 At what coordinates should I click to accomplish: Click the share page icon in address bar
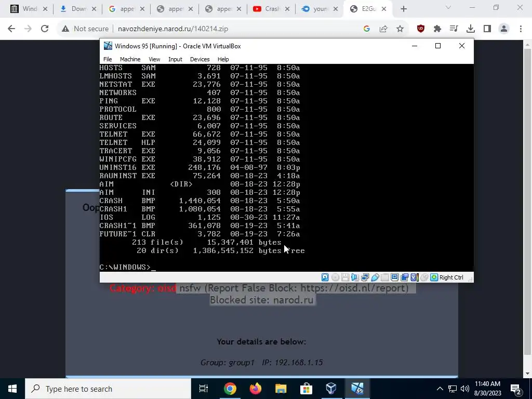click(383, 29)
